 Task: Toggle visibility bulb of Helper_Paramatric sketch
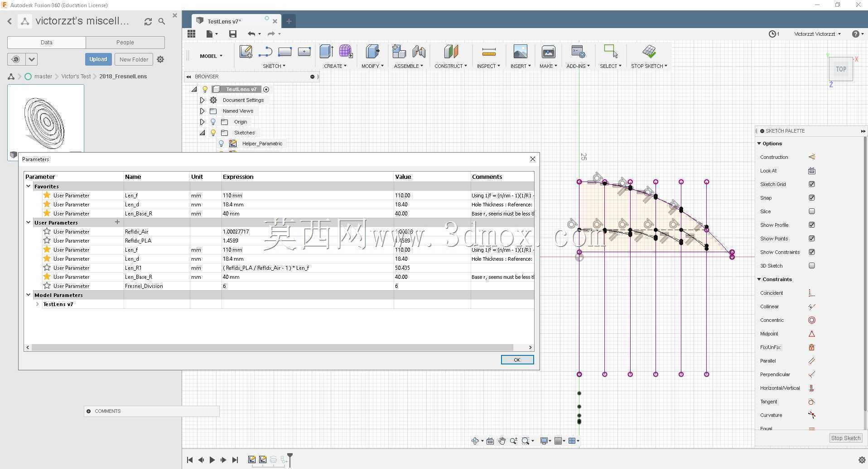tap(221, 144)
